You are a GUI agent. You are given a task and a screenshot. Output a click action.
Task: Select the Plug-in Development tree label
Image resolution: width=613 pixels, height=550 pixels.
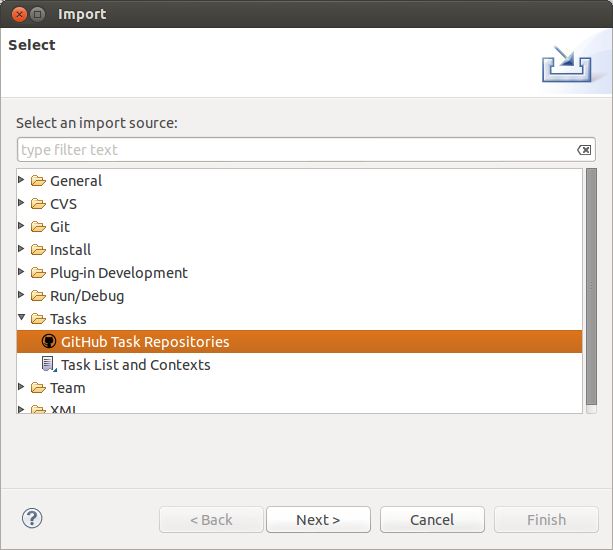pos(119,273)
